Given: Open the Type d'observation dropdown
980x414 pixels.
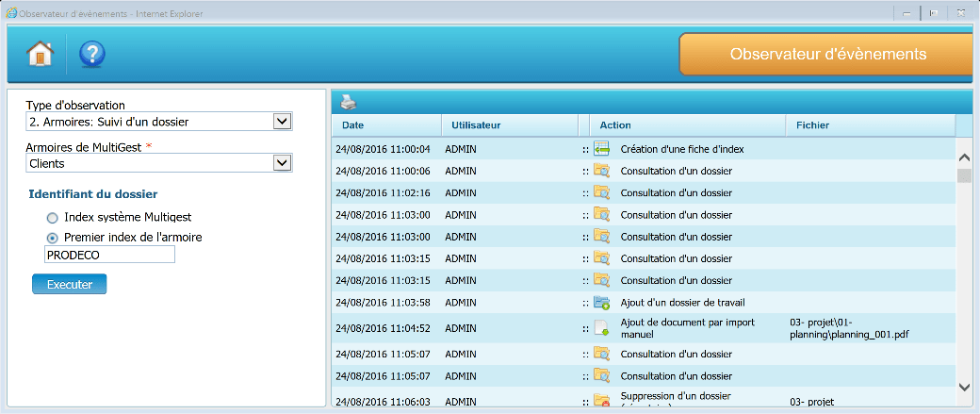Looking at the screenshot, I should click(281, 122).
